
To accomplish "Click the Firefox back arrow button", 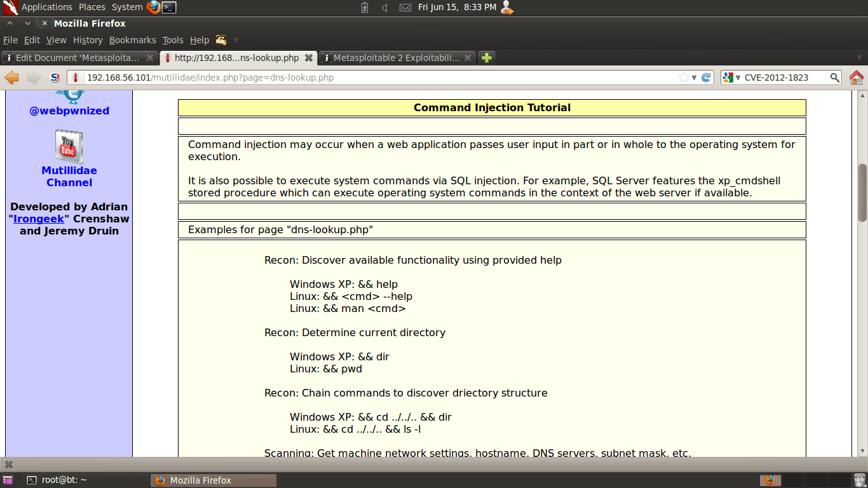I will point(12,78).
